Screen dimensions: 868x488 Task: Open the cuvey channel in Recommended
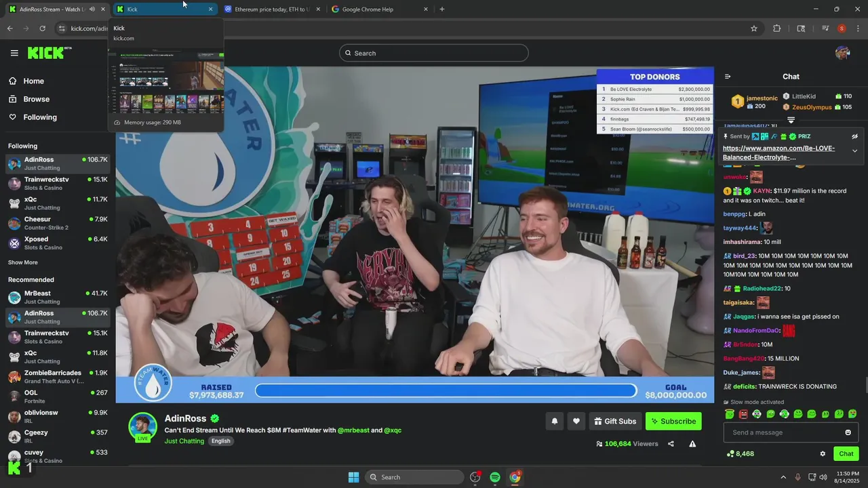[x=58, y=456]
